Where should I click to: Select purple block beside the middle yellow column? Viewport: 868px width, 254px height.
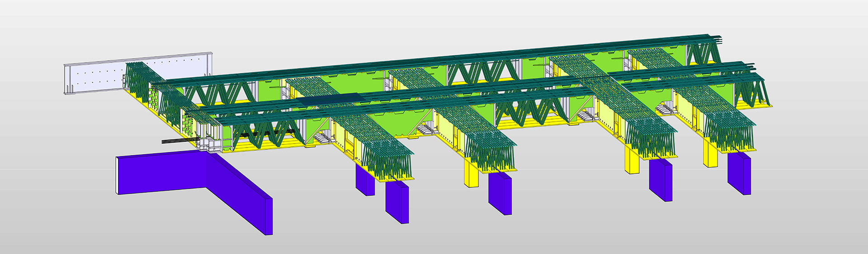(660, 181)
